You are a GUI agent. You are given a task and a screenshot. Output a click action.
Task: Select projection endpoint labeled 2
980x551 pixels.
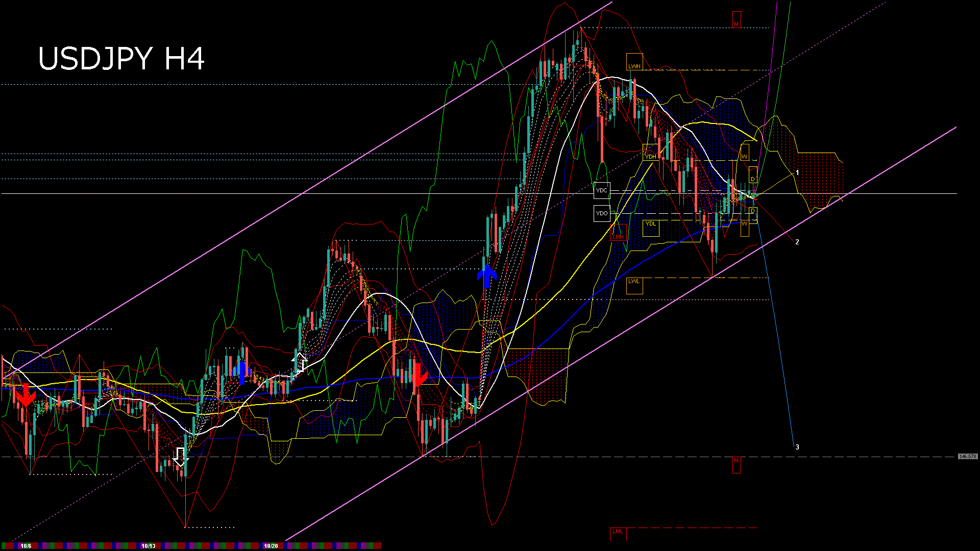pyautogui.click(x=797, y=242)
